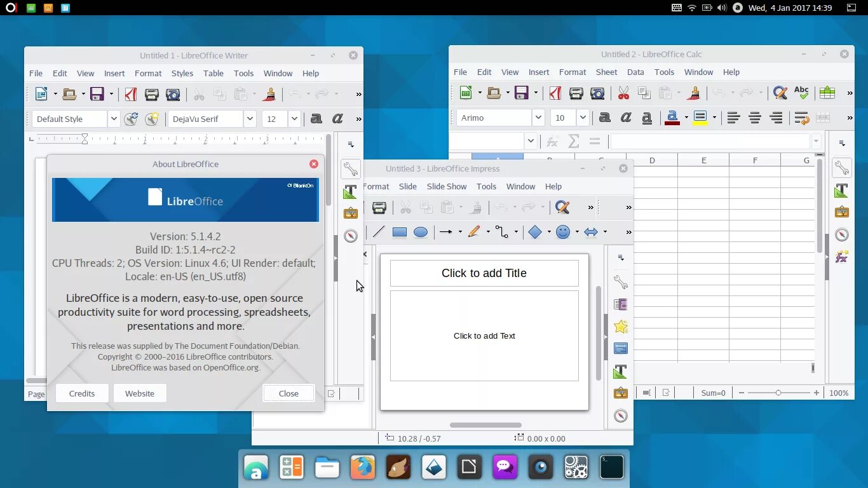Toggle Bold in Calc formatting bar

604,118
